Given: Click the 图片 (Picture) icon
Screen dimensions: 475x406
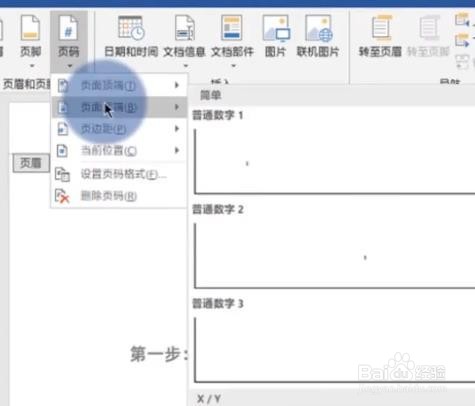Looking at the screenshot, I should coord(276,28).
